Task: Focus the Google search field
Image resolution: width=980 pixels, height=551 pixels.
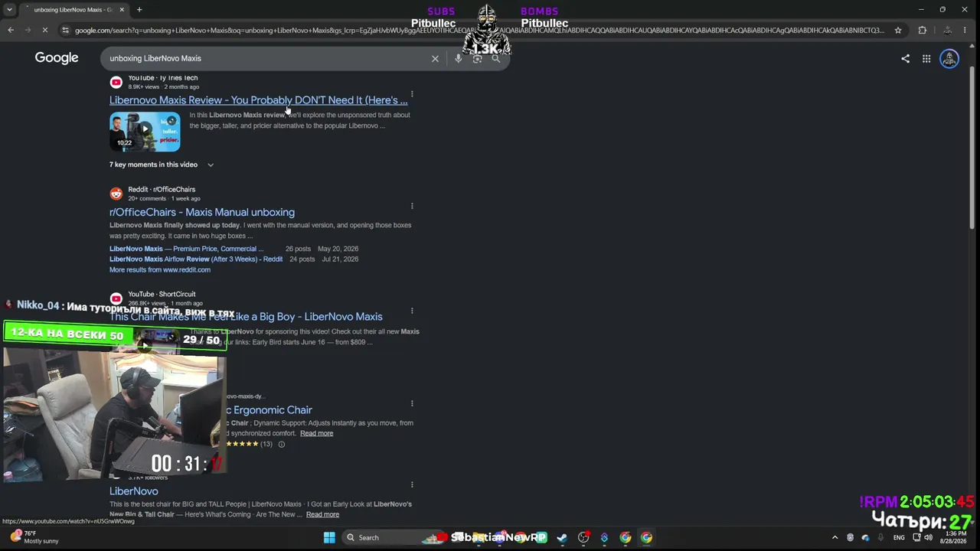Action: (x=268, y=58)
